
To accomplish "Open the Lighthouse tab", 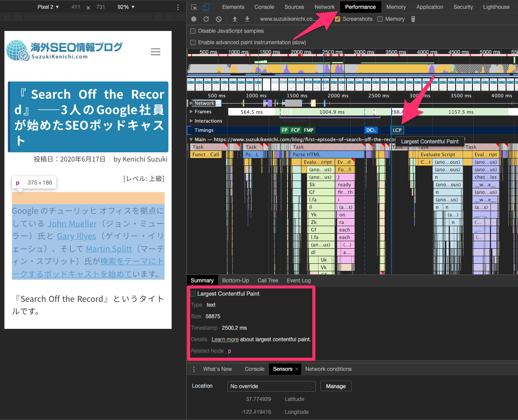I will [x=496, y=7].
